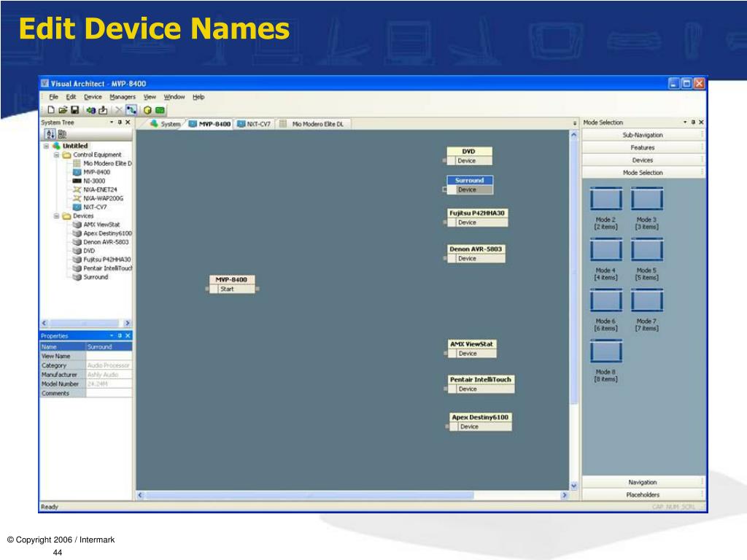Close the Properties panel
747x560 pixels.
click(x=128, y=335)
